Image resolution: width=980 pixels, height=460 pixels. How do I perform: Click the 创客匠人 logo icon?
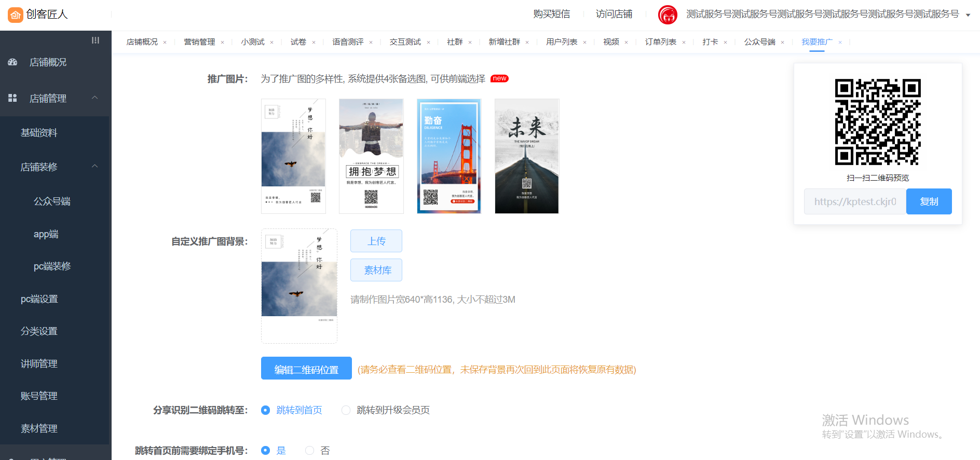pyautogui.click(x=15, y=15)
